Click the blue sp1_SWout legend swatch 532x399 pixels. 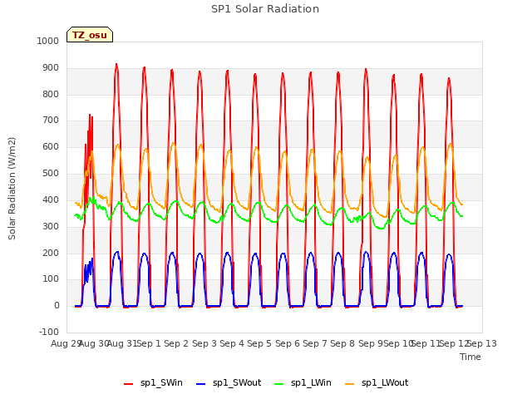point(201,384)
